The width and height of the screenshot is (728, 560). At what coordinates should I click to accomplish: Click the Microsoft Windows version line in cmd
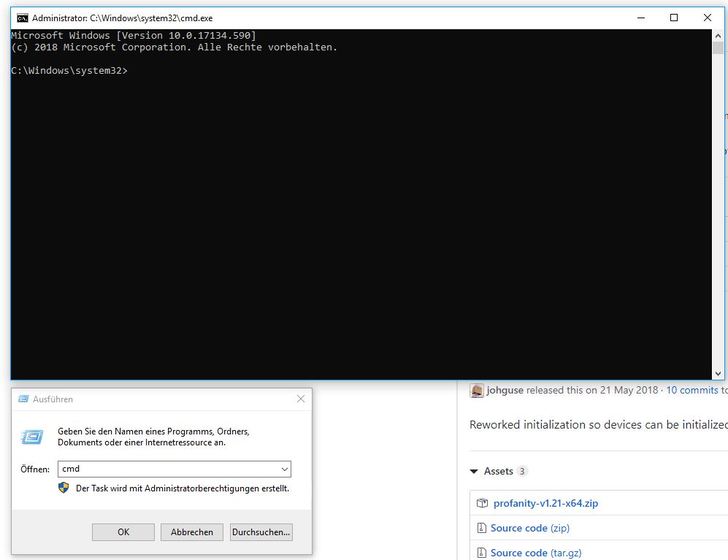pyautogui.click(x=134, y=36)
